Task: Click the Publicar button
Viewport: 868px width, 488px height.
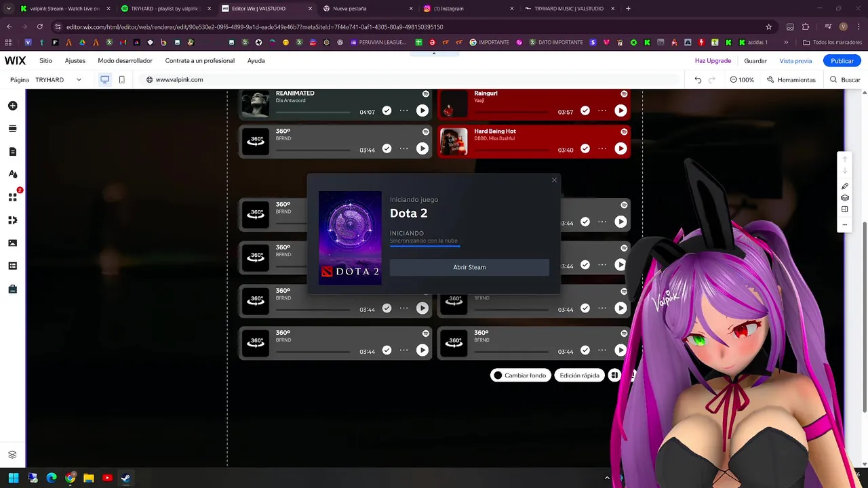Action: 842,61
